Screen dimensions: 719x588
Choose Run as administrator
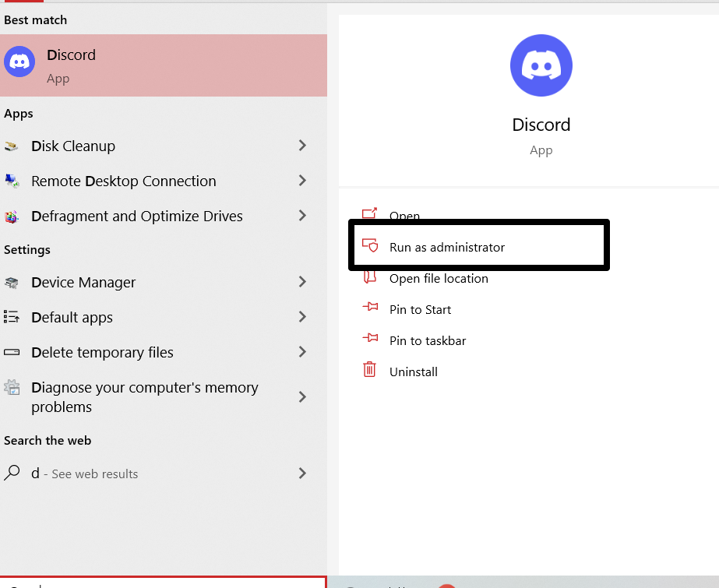(447, 248)
